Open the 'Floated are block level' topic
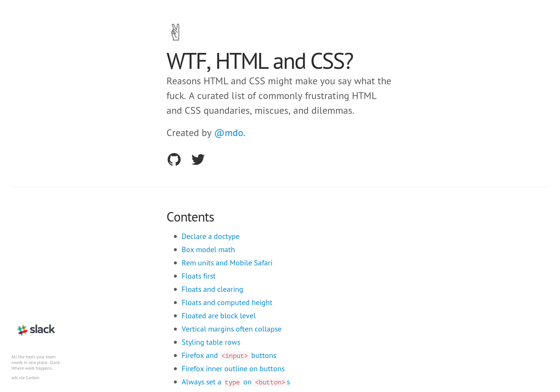Screen dimensions: 560x392 [x=218, y=316]
